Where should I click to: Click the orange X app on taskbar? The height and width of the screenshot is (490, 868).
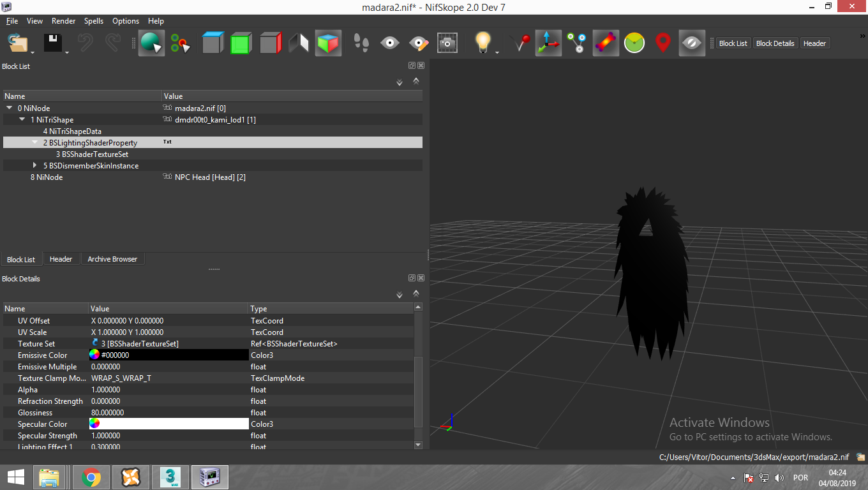[131, 477]
